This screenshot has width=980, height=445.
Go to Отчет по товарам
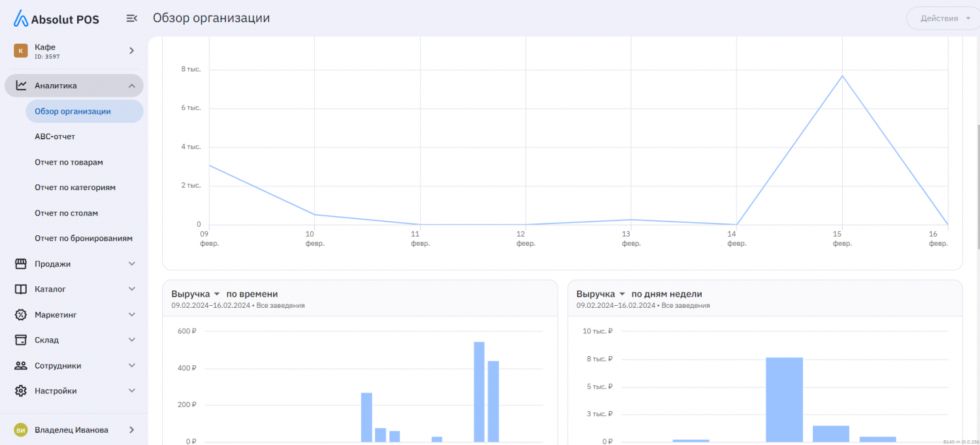[69, 162]
